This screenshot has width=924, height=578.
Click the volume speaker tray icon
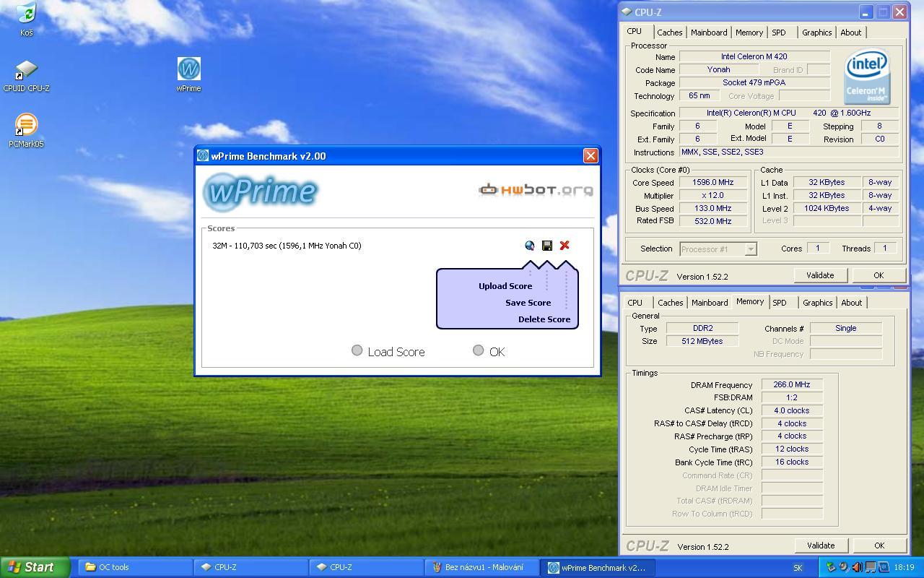coord(857,567)
